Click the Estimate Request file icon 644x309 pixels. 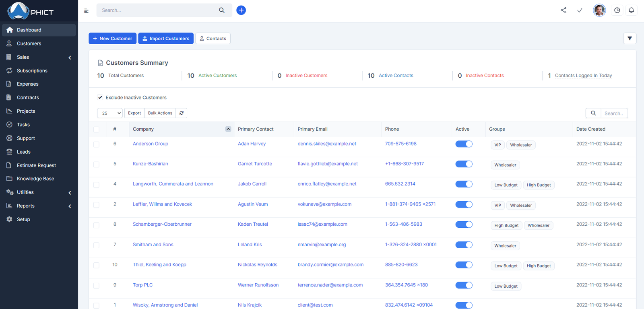tap(9, 165)
